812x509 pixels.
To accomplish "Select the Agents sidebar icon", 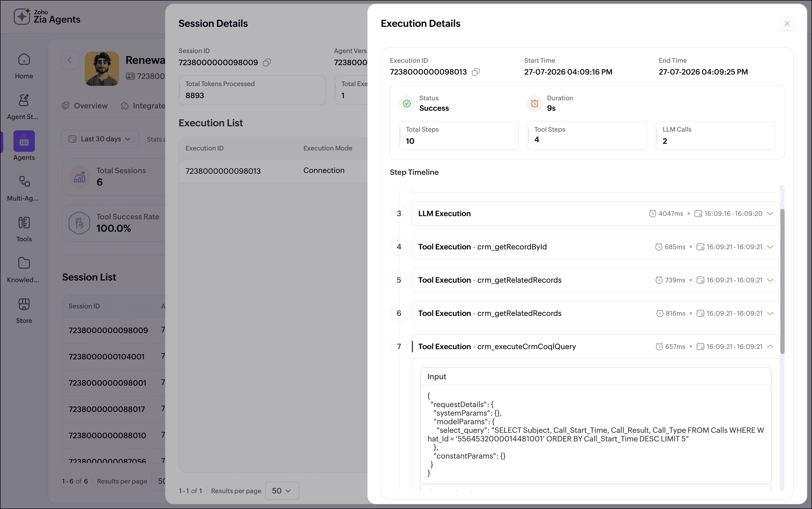I will click(24, 141).
